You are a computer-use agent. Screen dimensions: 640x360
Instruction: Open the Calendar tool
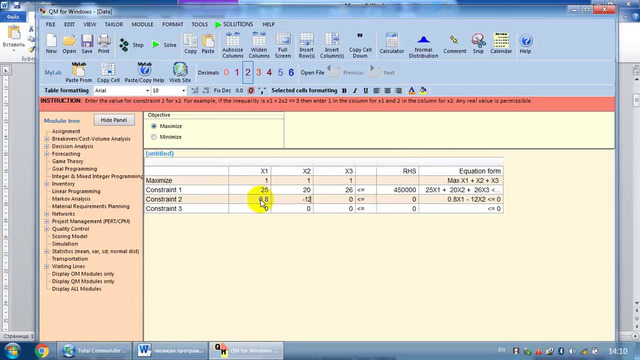(x=501, y=43)
